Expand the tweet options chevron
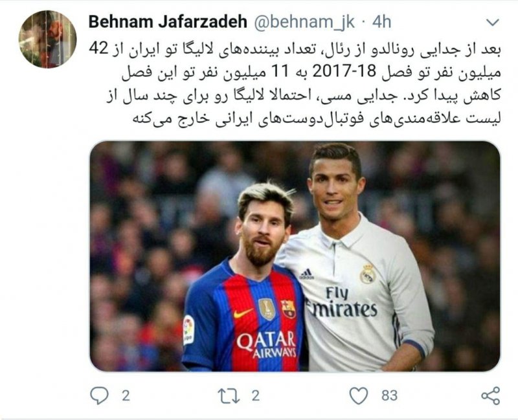This screenshot has width=518, height=420. [493, 23]
